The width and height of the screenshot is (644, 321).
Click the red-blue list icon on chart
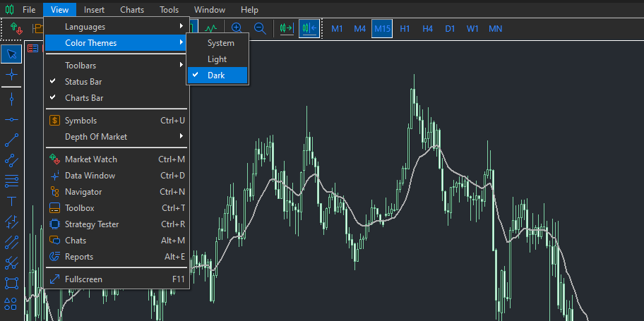pyautogui.click(x=33, y=49)
